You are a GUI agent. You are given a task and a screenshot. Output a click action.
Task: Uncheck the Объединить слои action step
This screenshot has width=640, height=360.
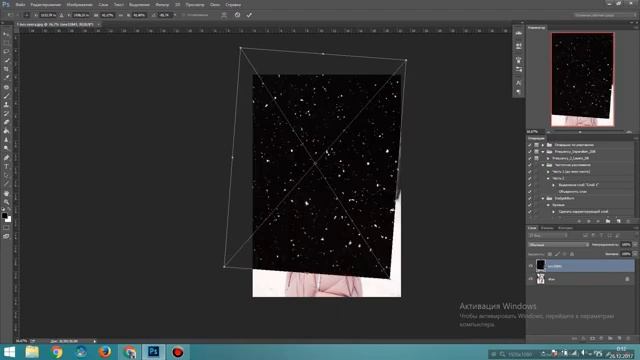click(x=530, y=191)
